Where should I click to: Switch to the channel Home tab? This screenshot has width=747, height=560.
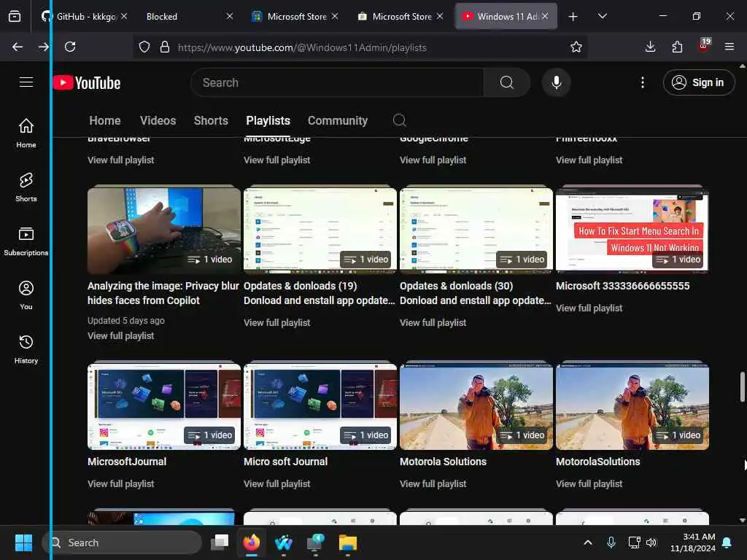[105, 120]
